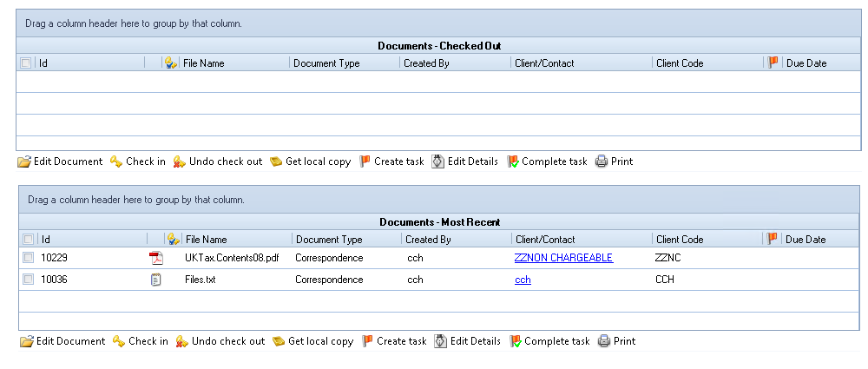Image resolution: width=868 pixels, height=369 pixels.
Task: Click Complete task icon under Checked Out grid
Action: pos(513,161)
